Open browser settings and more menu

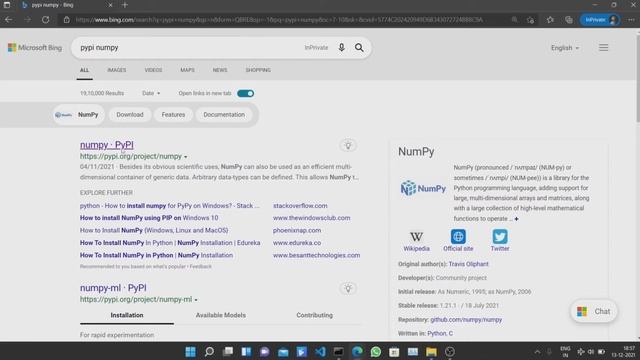coord(631,20)
